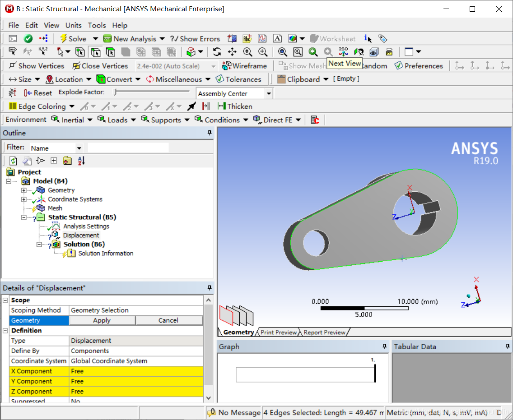The width and height of the screenshot is (513, 420).
Task: Click the Sort A-Z icon in Outline
Action: tap(81, 161)
